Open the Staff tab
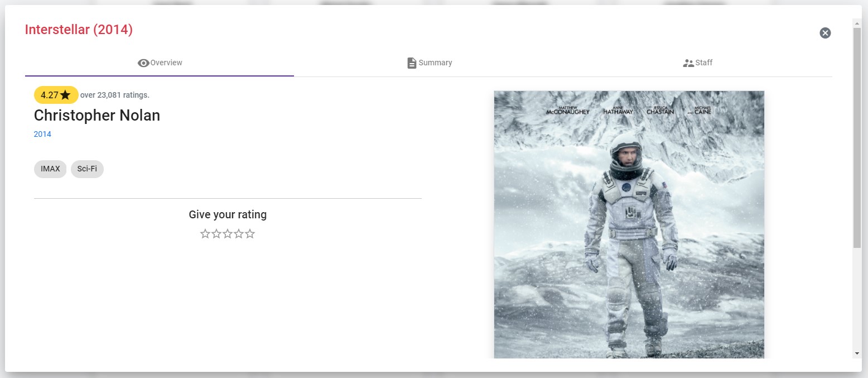Viewport: 868px width, 378px height. click(697, 63)
